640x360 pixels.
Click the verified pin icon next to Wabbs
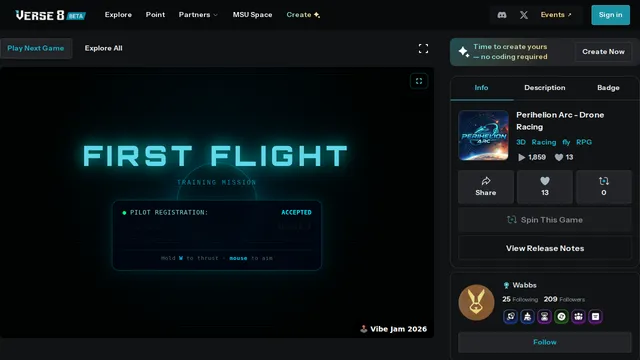[506, 285]
